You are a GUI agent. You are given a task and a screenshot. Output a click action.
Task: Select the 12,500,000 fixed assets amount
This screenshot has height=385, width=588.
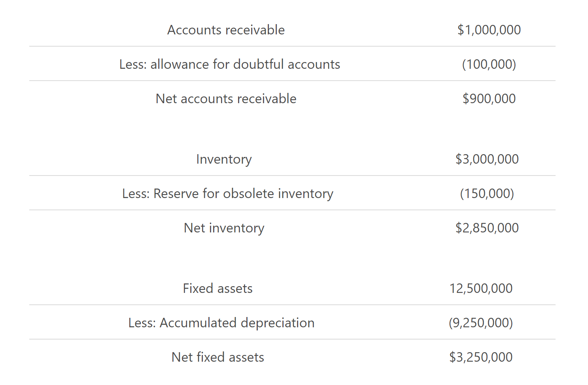click(481, 289)
